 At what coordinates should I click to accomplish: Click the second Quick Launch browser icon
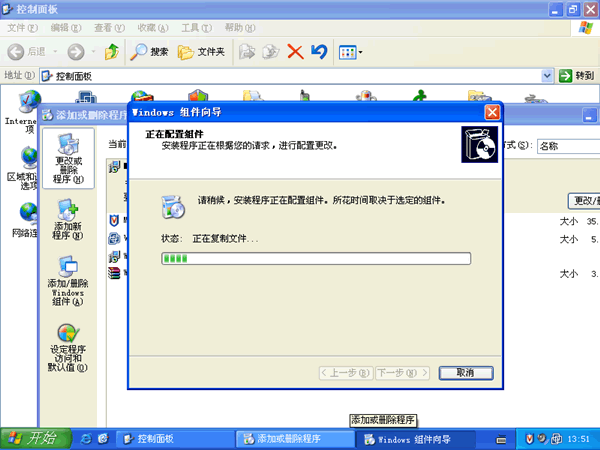103,439
